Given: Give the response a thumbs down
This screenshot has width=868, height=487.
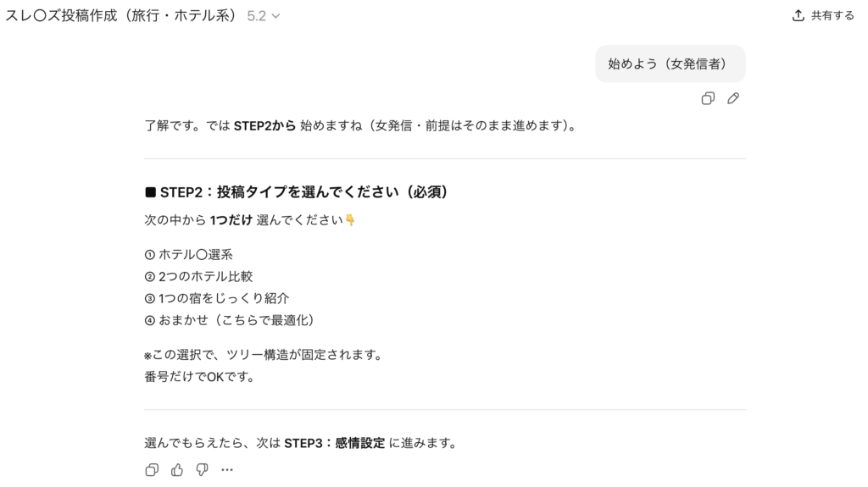Looking at the screenshot, I should (202, 470).
